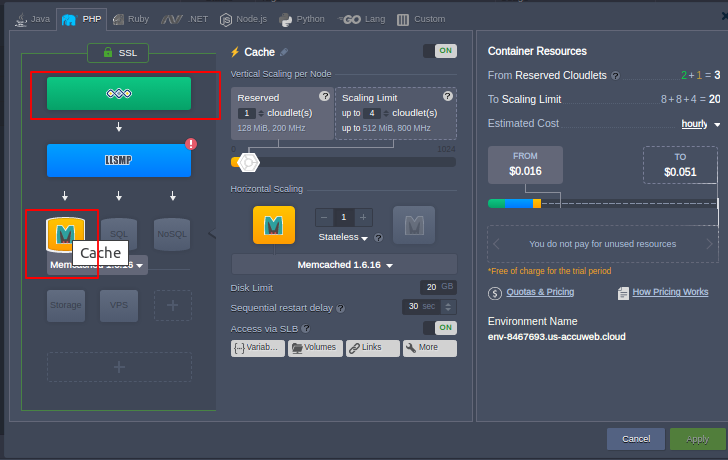Toggle the Access via SLB switch
The width and height of the screenshot is (728, 460).
439,328
